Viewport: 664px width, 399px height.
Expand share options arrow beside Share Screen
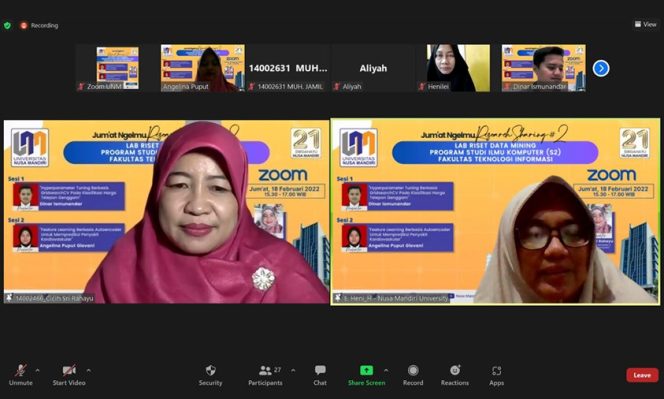pos(386,370)
